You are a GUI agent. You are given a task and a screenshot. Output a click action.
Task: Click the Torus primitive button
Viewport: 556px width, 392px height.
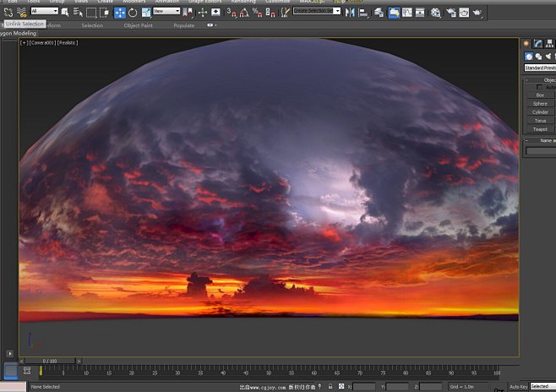(x=541, y=121)
